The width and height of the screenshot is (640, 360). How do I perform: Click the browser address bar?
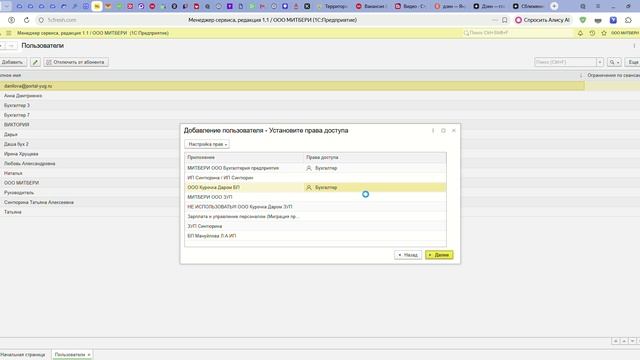point(272,20)
